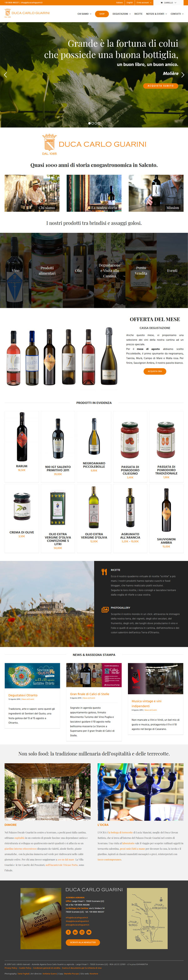This screenshot has height=980, width=188.
Task: Open the Facebook page icon in footer
Action: [x=68, y=932]
